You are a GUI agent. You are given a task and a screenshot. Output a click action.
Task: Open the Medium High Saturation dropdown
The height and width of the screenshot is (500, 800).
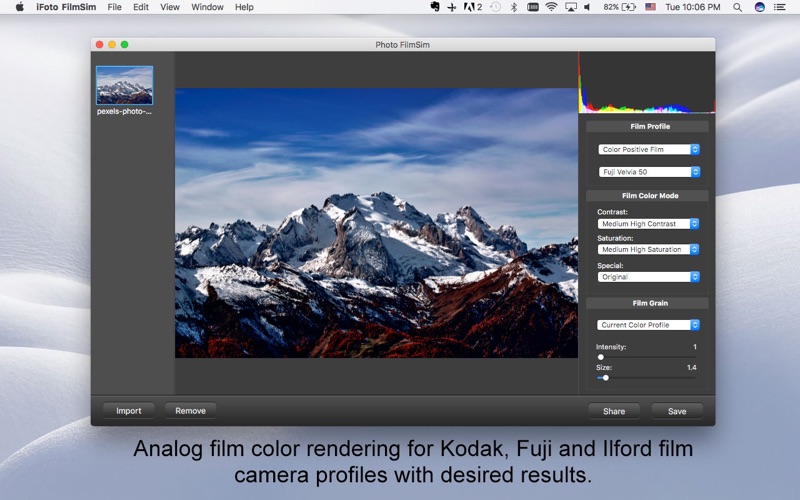[648, 249]
